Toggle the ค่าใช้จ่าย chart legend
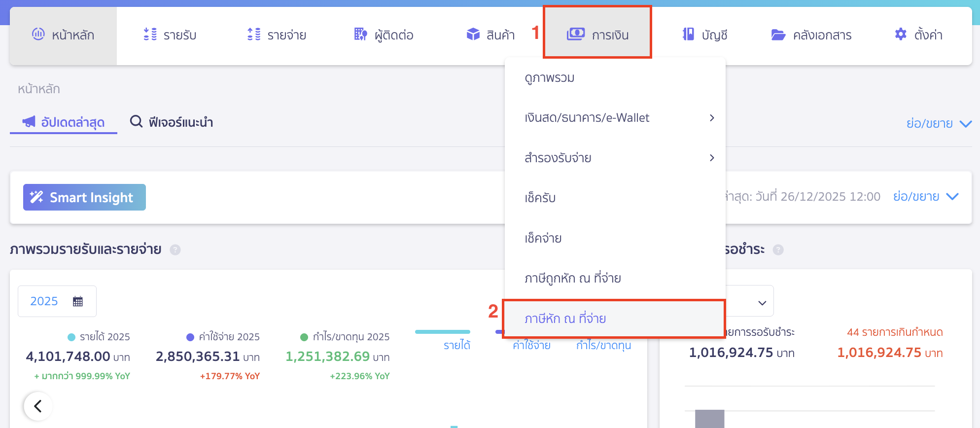This screenshot has width=980, height=428. pyautogui.click(x=531, y=345)
